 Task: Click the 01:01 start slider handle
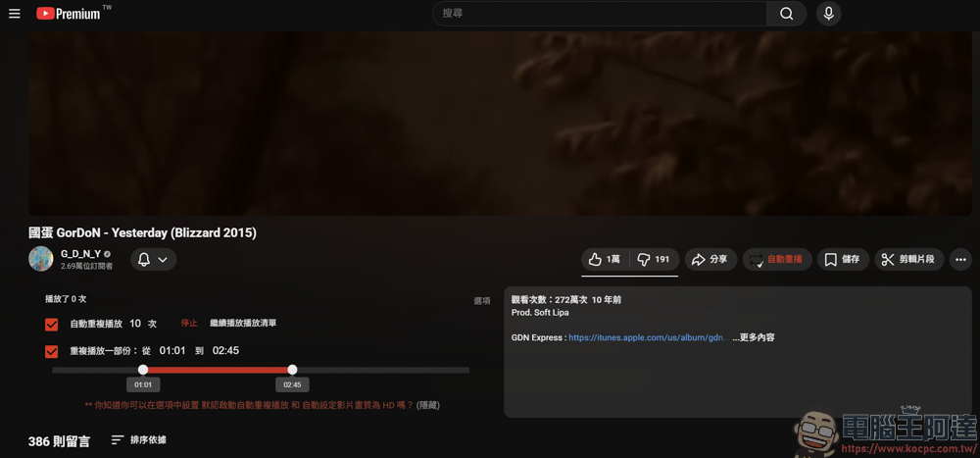point(143,370)
